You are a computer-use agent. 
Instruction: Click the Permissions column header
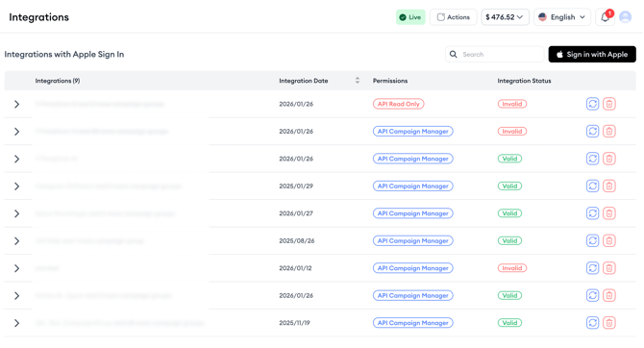coord(390,81)
